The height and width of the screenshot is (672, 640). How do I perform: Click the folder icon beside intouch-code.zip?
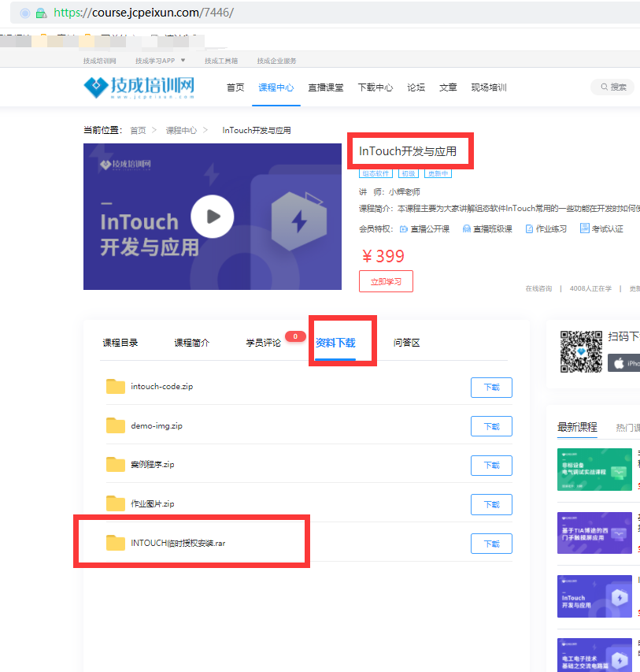115,387
